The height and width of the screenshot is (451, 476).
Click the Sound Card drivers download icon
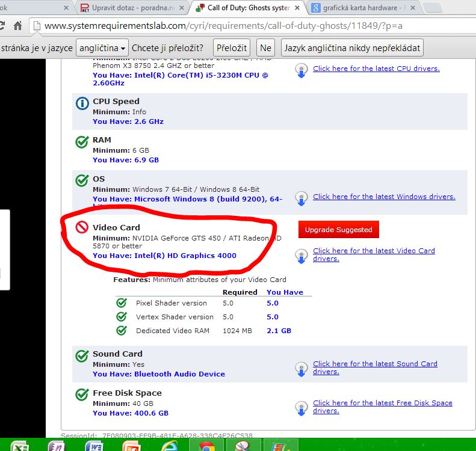coord(301,369)
